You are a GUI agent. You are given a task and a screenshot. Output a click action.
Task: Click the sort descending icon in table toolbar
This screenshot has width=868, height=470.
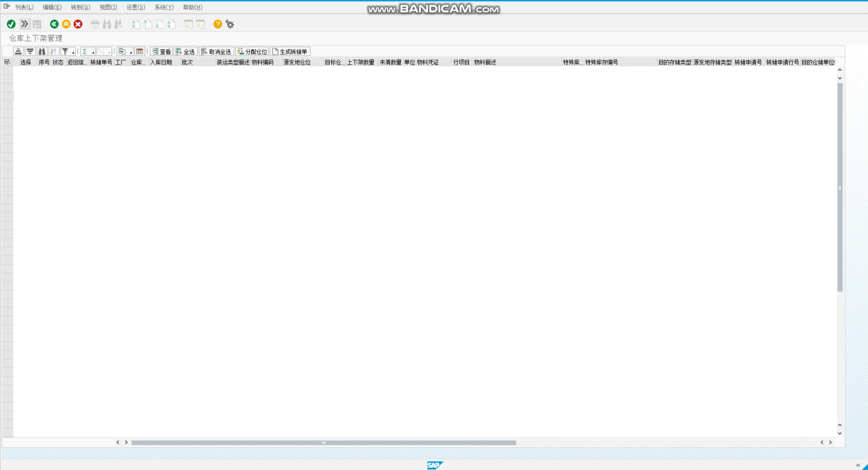coord(30,51)
